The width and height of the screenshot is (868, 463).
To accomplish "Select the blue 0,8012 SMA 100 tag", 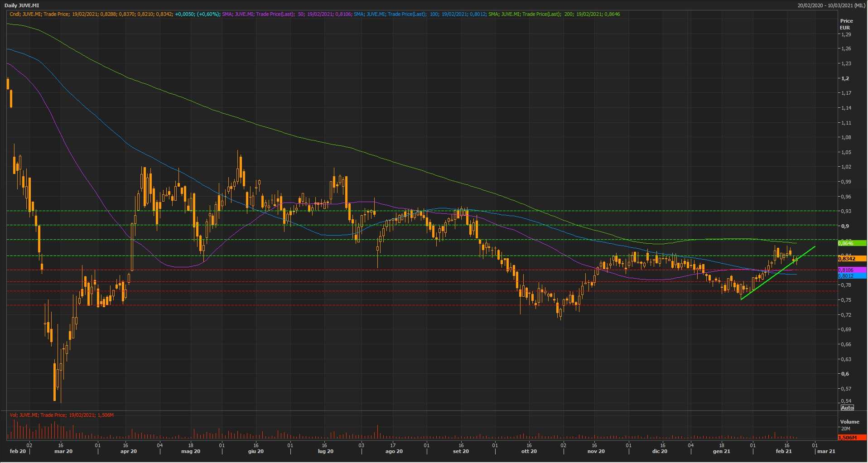I will (x=852, y=276).
